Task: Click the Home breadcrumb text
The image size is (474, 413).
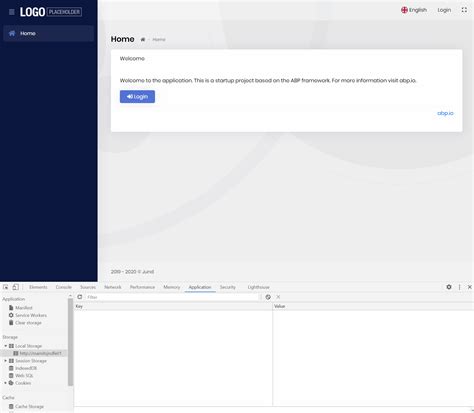Action: 159,40
